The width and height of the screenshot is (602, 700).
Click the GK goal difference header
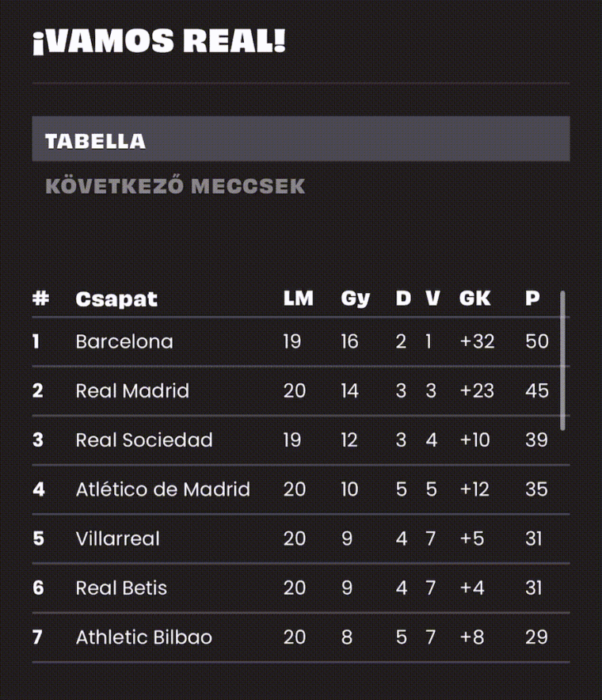pyautogui.click(x=474, y=299)
